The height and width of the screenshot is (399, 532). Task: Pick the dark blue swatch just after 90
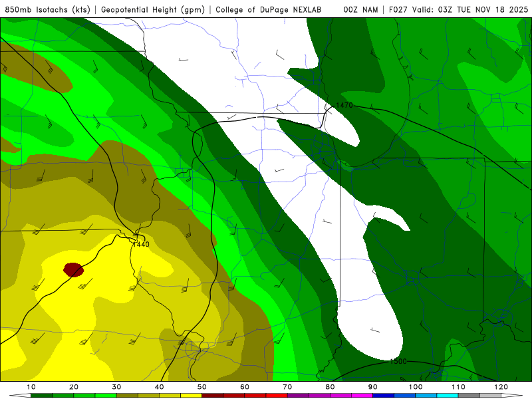384,396
